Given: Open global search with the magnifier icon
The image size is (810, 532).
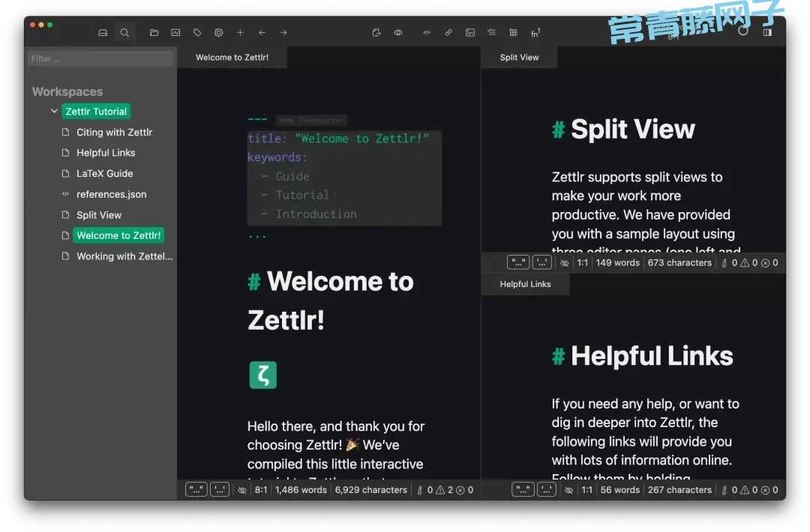Looking at the screenshot, I should 124,32.
